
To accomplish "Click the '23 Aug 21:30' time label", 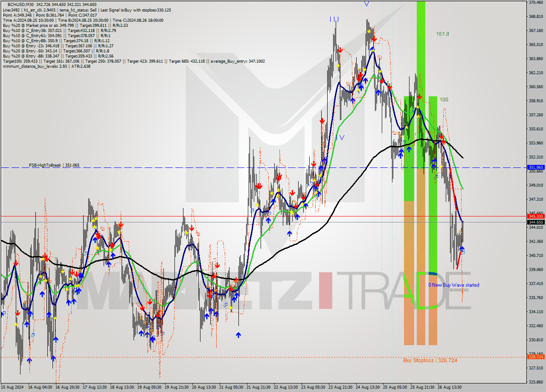I will tap(340, 387).
